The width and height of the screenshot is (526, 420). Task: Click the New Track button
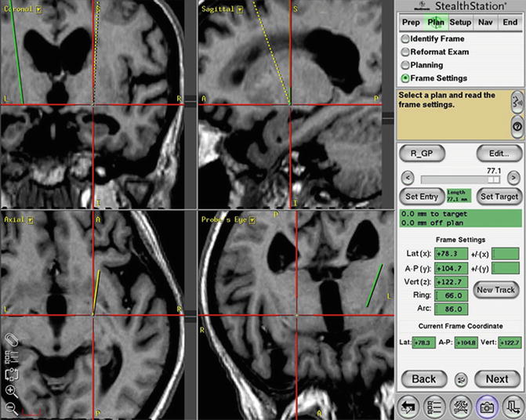[x=495, y=290]
